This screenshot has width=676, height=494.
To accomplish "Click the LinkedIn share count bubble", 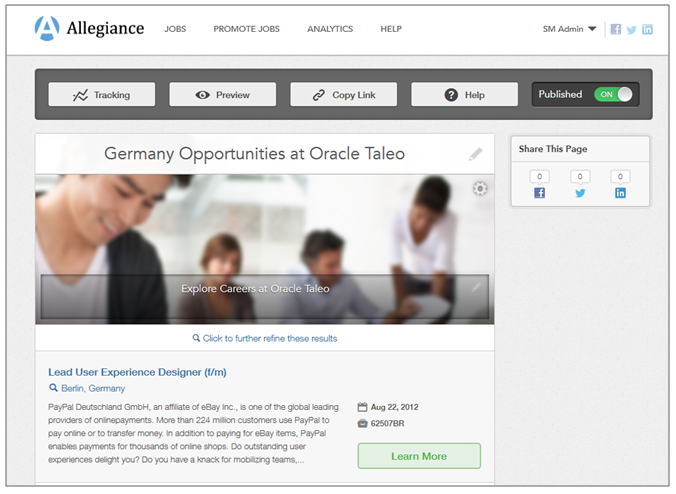I will [x=620, y=177].
